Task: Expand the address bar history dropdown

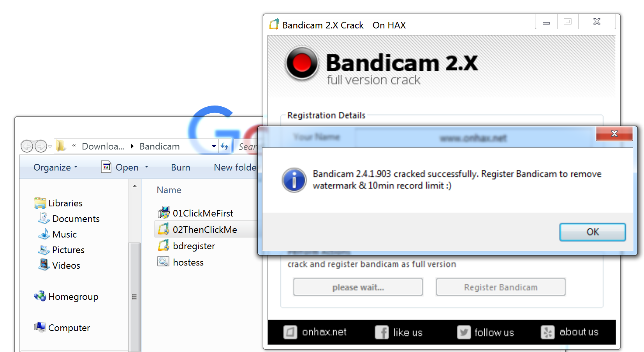Action: [214, 146]
